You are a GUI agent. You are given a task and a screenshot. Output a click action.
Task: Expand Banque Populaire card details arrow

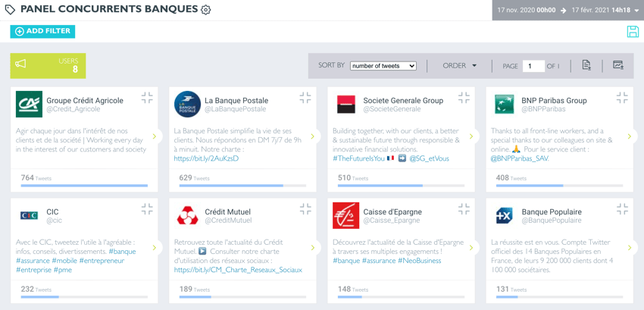[x=630, y=248]
